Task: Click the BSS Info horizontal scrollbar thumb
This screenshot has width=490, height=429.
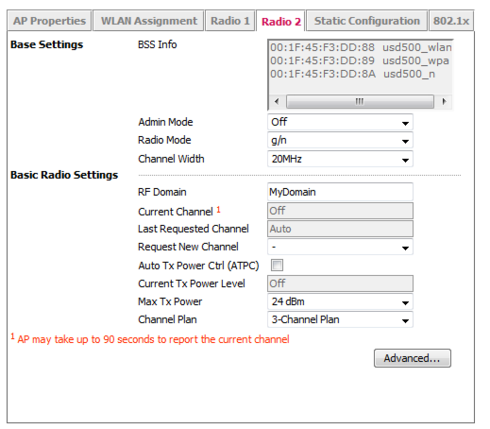Action: coord(360,101)
